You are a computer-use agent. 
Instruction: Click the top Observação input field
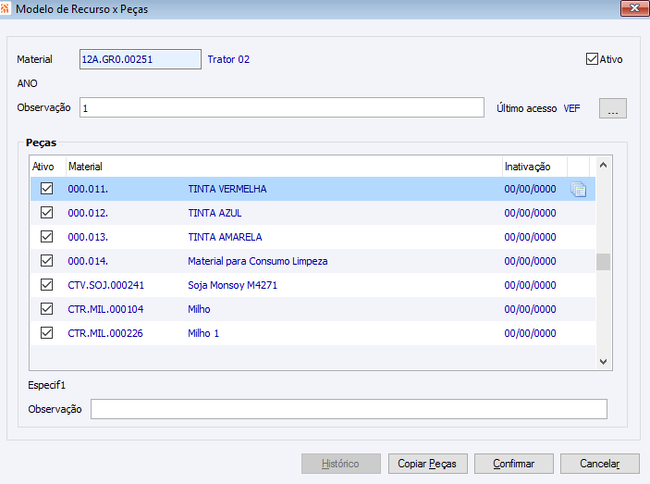click(x=282, y=108)
